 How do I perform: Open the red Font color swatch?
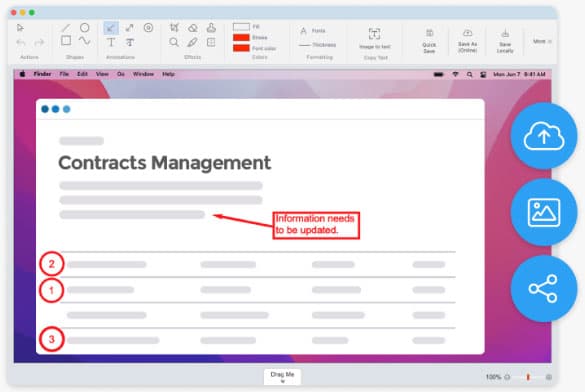pos(241,48)
